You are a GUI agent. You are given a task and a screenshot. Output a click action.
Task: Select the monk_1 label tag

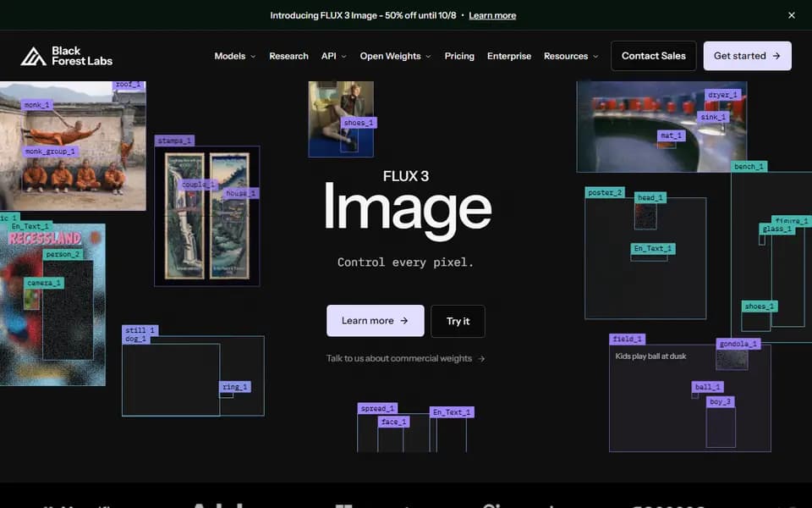point(36,105)
